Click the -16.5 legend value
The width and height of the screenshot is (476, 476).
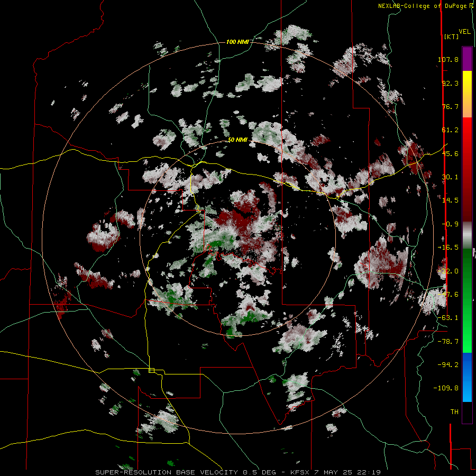[x=448, y=248]
